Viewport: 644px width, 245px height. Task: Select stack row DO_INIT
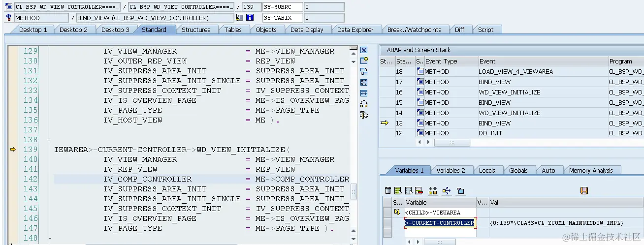(511, 133)
